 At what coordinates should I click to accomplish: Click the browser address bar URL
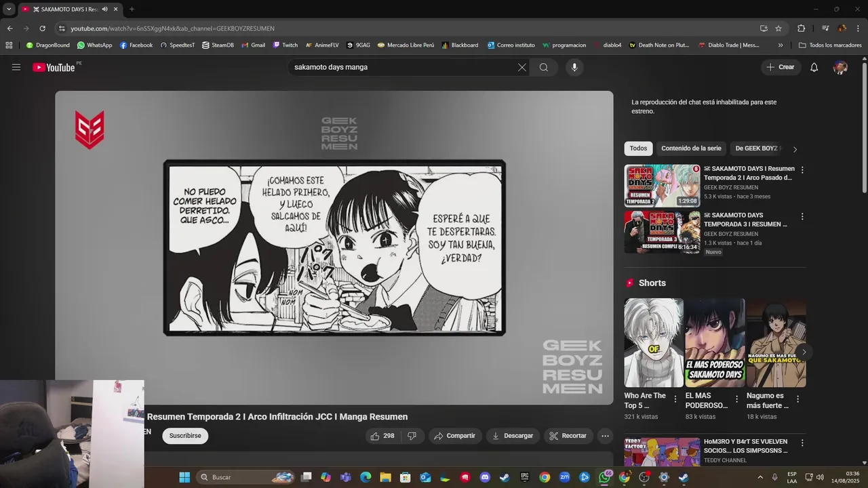(172, 28)
